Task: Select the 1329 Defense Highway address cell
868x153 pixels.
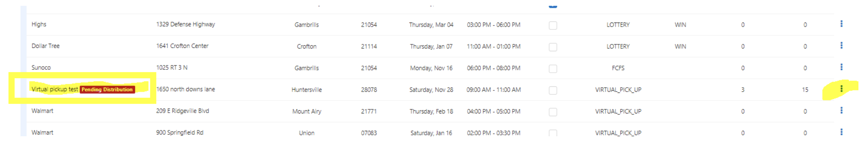Action: pos(185,24)
